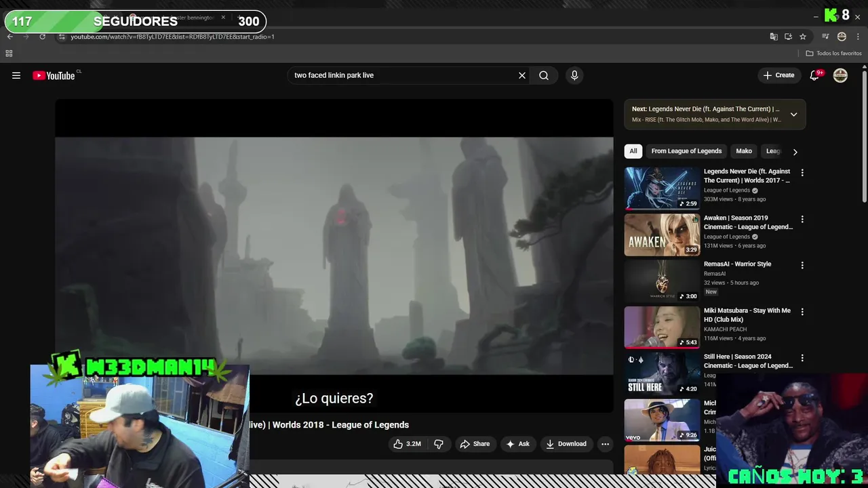Open the account avatar menu
The image size is (868, 488).
pyautogui.click(x=840, y=75)
